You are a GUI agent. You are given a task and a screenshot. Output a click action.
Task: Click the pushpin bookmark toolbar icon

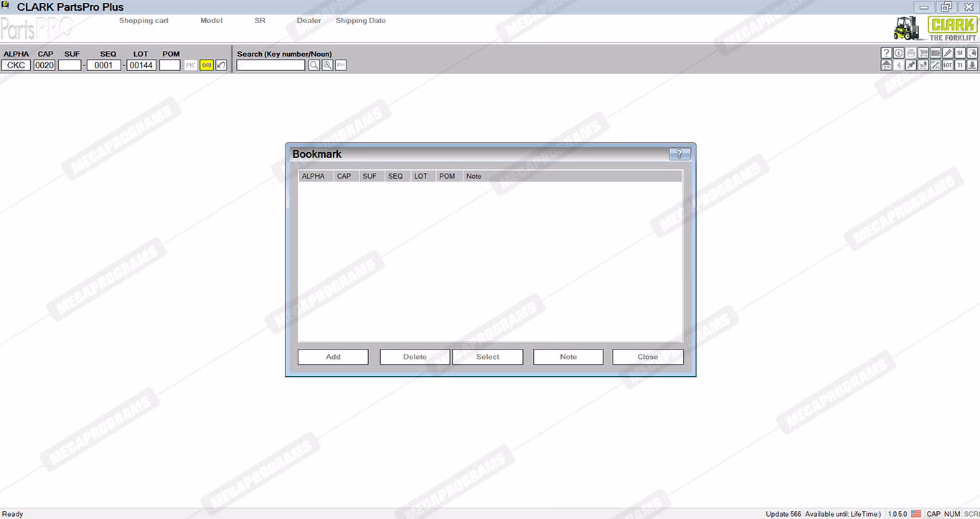point(910,65)
